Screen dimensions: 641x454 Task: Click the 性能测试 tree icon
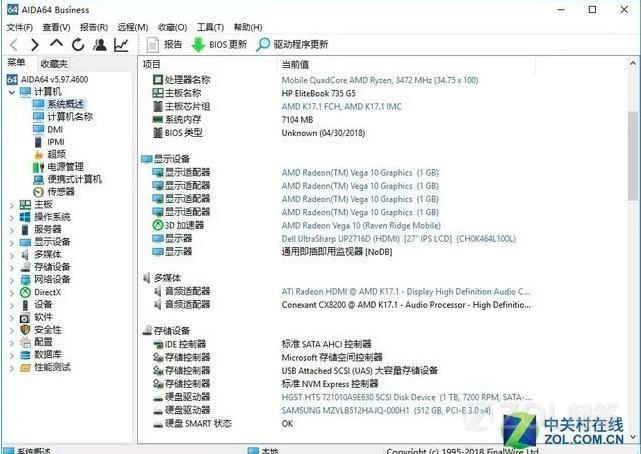pos(25,368)
